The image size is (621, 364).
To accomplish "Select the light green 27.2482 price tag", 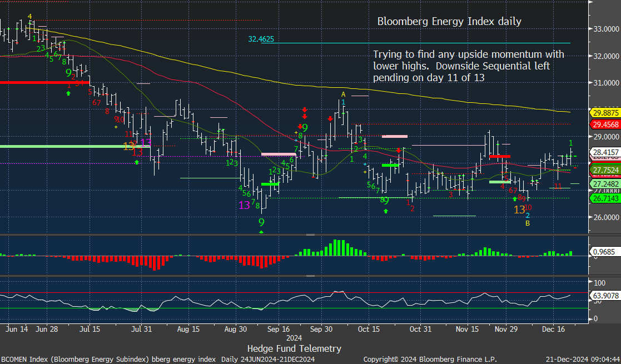I will (605, 184).
